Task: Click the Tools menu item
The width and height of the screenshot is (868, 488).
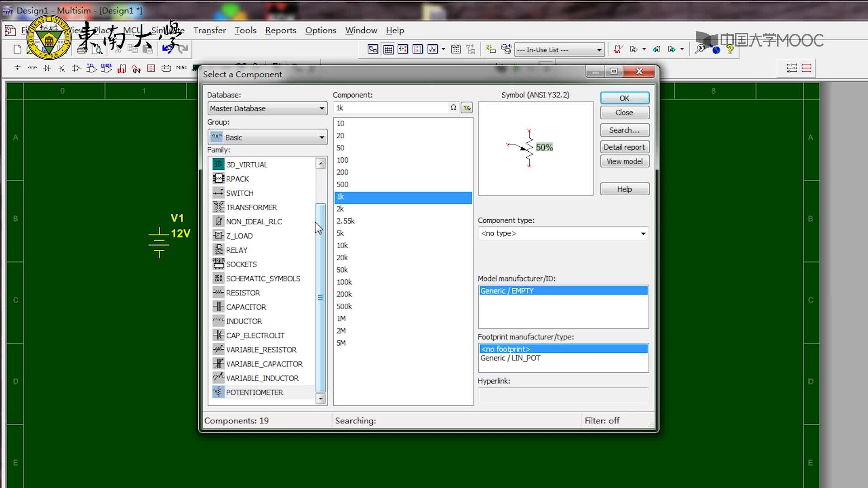Action: pyautogui.click(x=245, y=30)
